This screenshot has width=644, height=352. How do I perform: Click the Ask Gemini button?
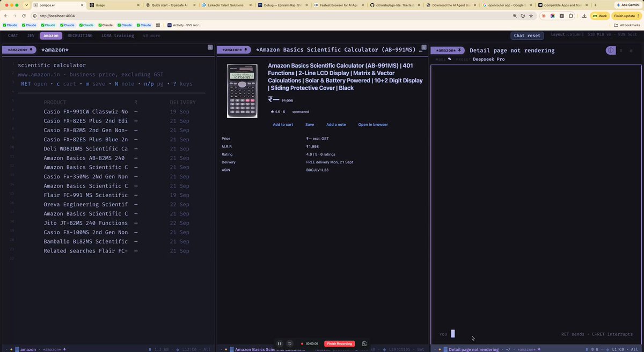click(x=628, y=5)
